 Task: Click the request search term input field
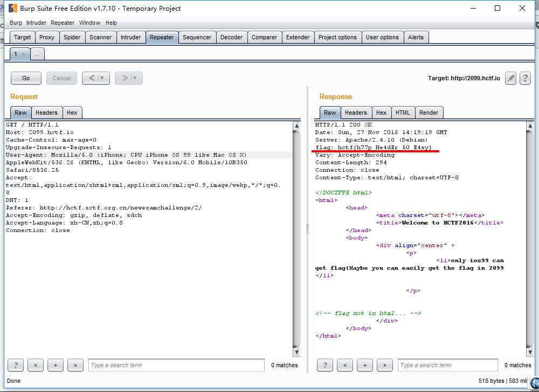(176, 365)
